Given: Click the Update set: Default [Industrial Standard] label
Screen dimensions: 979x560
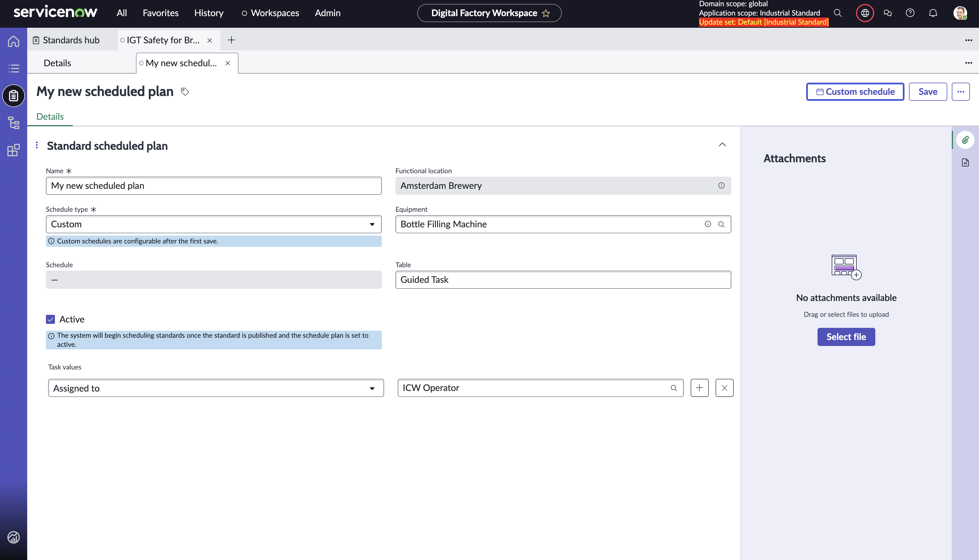Looking at the screenshot, I should pos(763,22).
